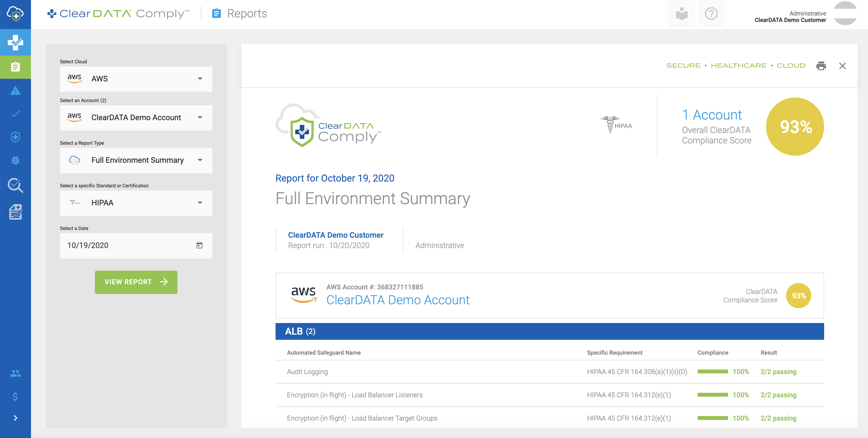Click the Load Balancer Target Groups compliance bar
This screenshot has width=868, height=438.
tap(712, 418)
